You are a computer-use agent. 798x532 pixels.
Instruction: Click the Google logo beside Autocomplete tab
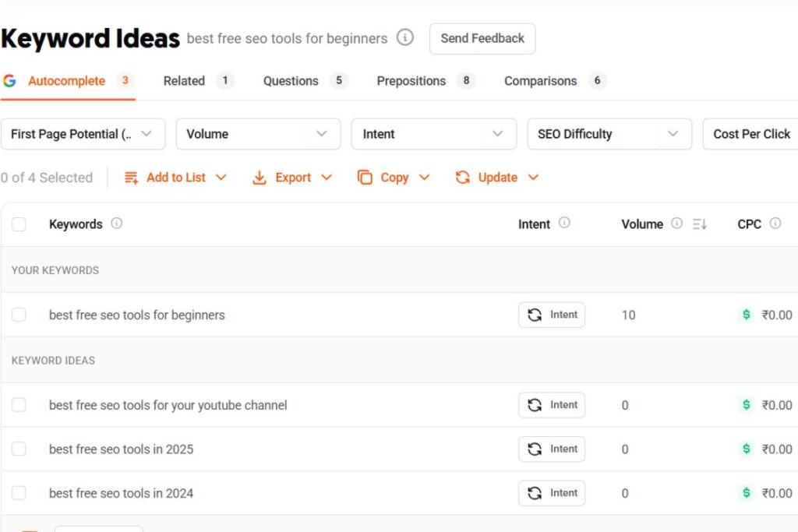9,80
